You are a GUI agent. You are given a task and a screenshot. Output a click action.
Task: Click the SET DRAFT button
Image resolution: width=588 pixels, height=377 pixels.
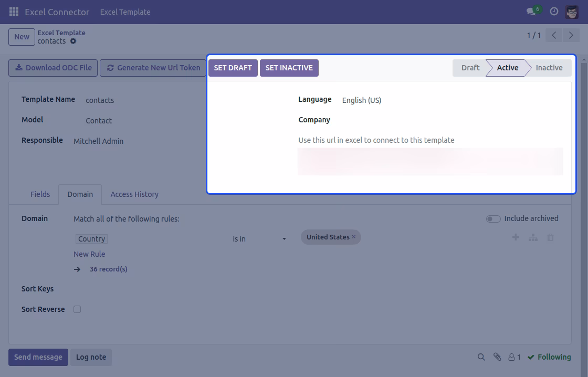click(233, 68)
